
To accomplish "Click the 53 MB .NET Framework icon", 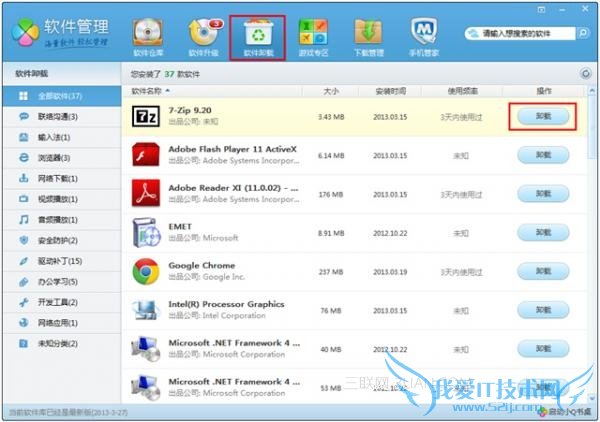I will pyautogui.click(x=146, y=388).
